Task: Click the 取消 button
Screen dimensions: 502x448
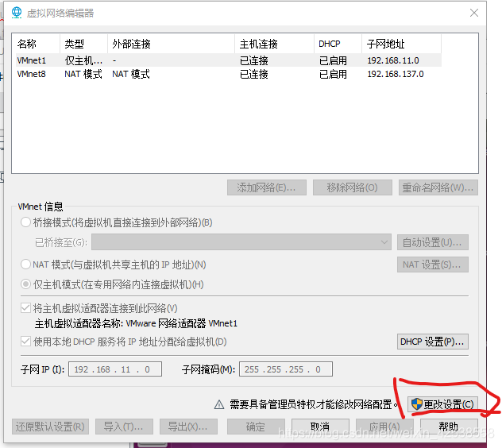Action: point(320,427)
